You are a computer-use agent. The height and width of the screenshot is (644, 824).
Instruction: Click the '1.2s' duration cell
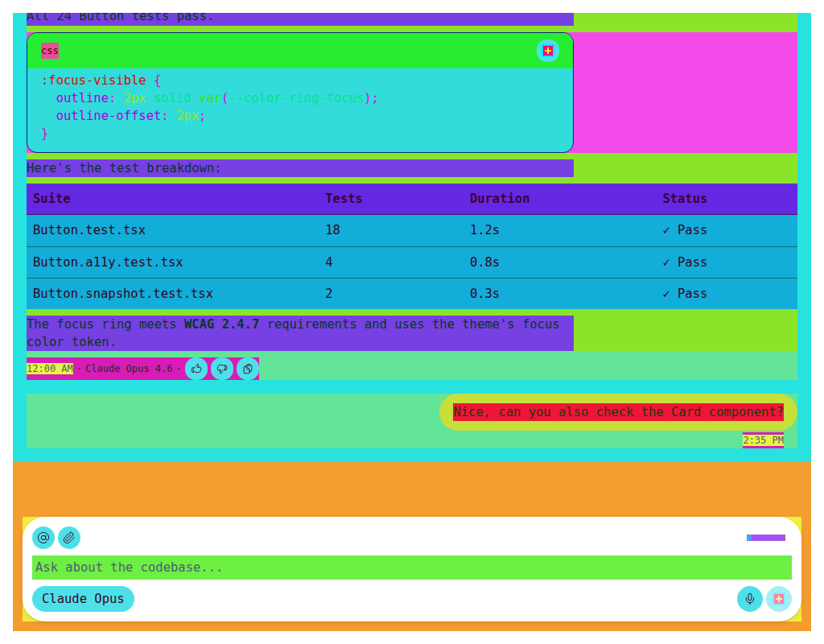point(484,230)
